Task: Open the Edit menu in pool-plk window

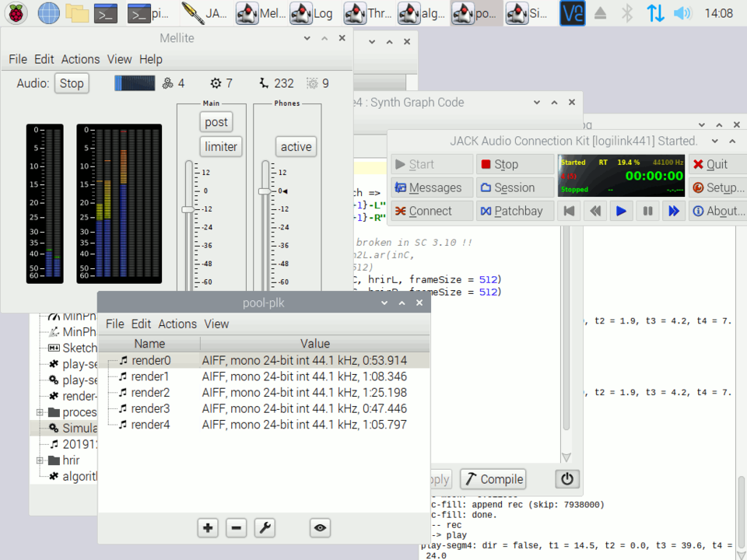Action: tap(141, 324)
